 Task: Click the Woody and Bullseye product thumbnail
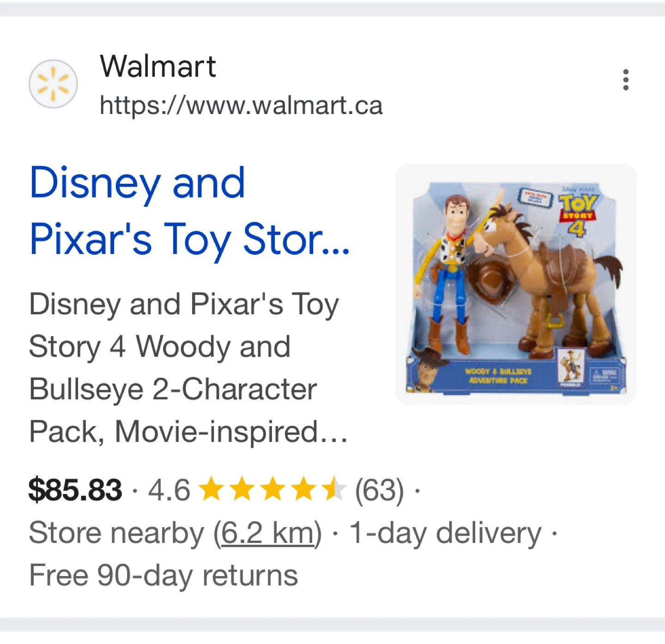(516, 284)
